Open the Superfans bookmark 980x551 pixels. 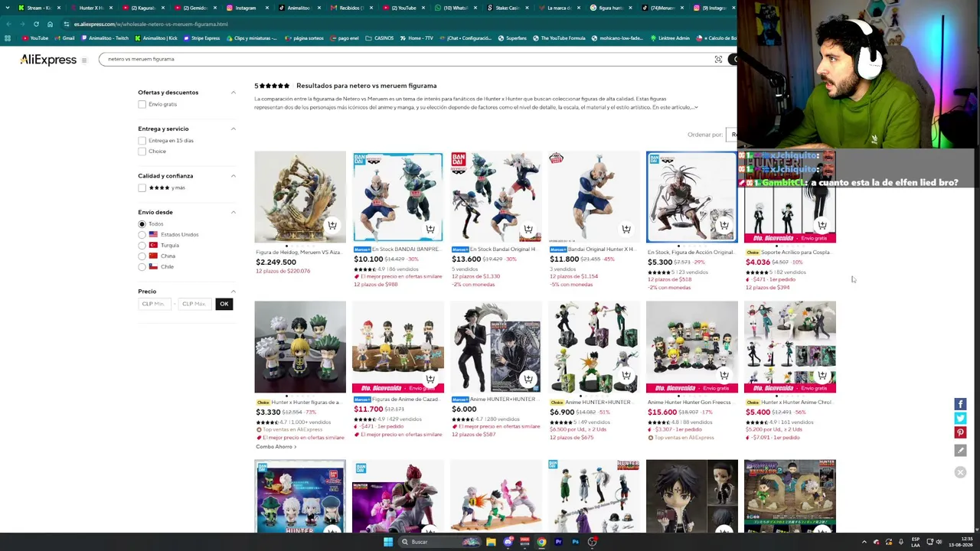point(512,38)
